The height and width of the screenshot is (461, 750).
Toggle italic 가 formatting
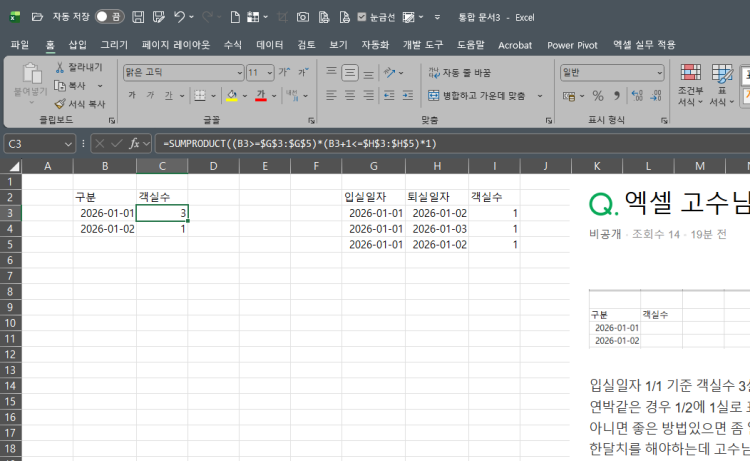[x=150, y=96]
